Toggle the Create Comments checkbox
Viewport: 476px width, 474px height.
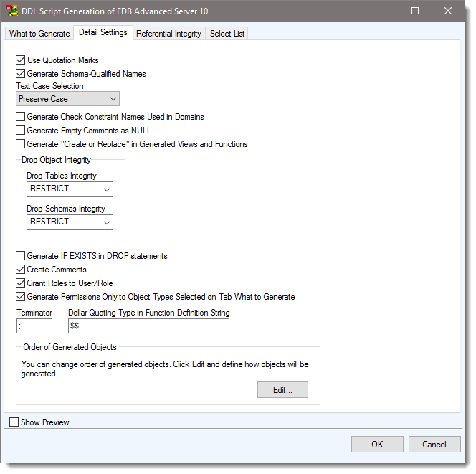20,270
